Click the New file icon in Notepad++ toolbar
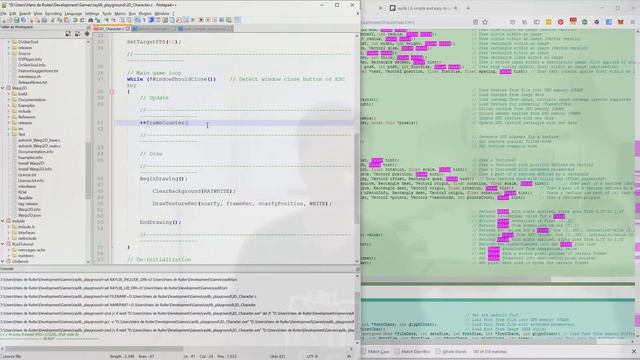Viewport: 640px width, 360px height. pos(4,20)
